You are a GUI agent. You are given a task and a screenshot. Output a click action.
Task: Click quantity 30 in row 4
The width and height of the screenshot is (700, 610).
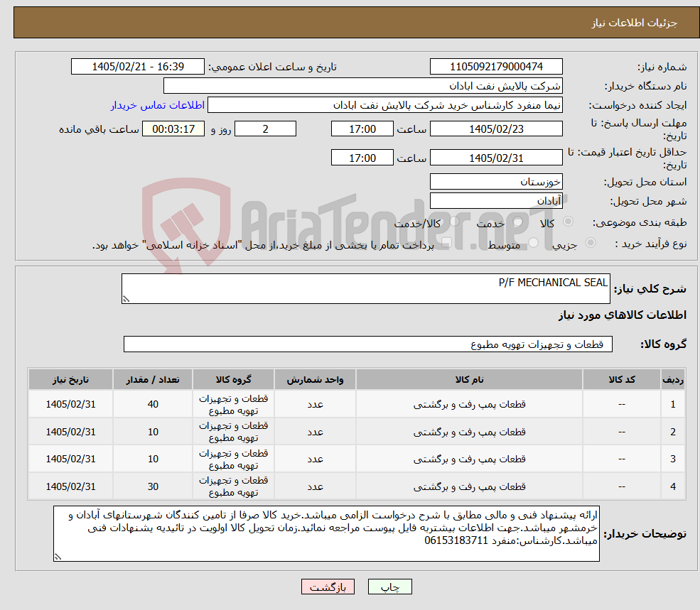(x=153, y=486)
